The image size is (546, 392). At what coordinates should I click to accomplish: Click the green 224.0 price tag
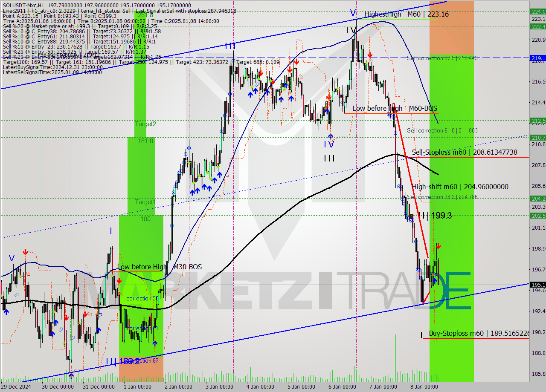pyautogui.click(x=537, y=12)
